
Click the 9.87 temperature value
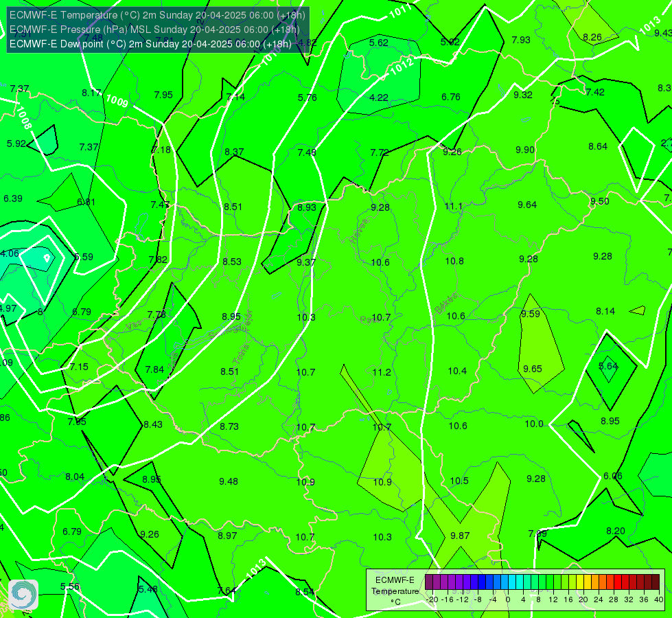pyautogui.click(x=460, y=536)
